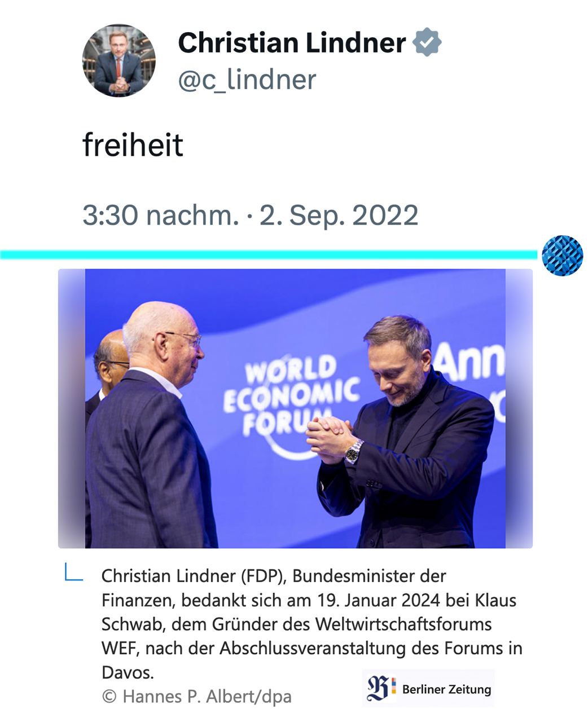Click the blue corner bracket before caption

pyautogui.click(x=73, y=573)
